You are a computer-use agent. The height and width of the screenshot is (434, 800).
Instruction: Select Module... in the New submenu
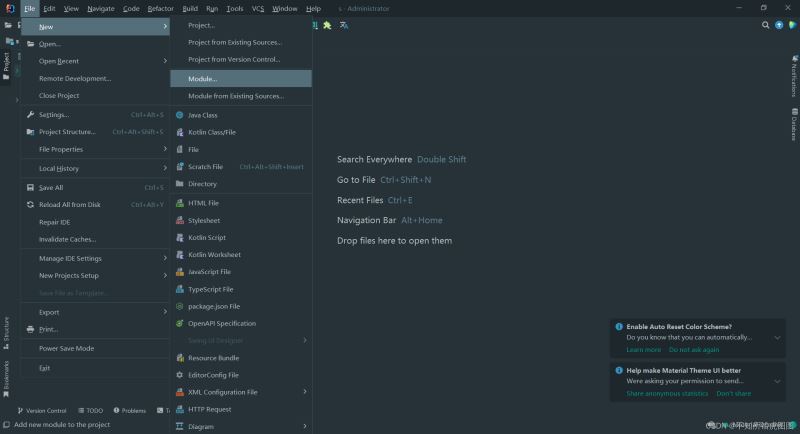point(241,79)
